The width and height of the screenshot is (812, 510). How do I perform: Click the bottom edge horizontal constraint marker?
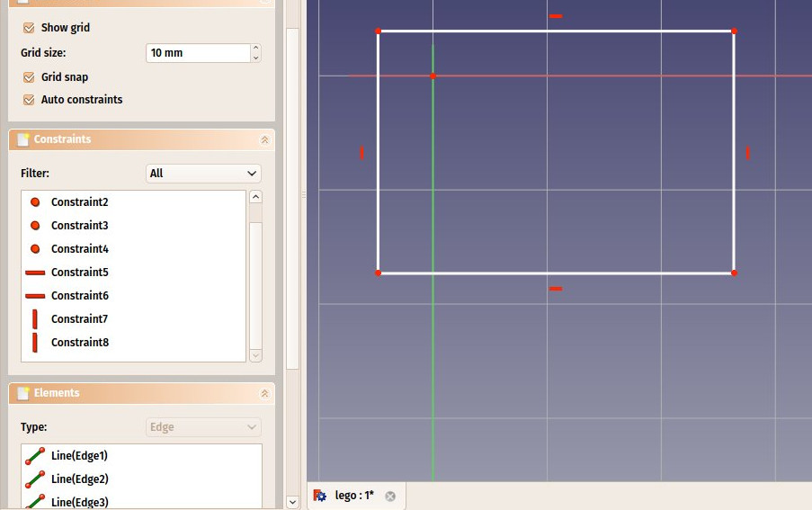pyautogui.click(x=556, y=289)
